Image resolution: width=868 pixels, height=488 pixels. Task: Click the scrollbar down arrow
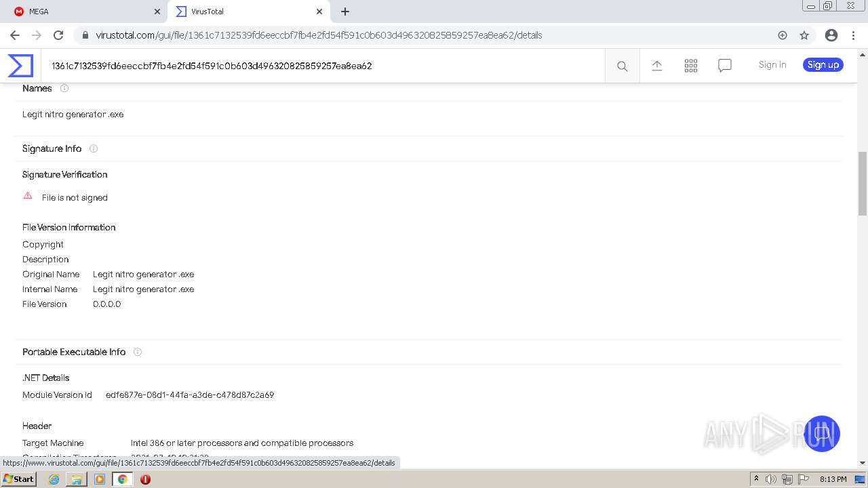[863, 463]
